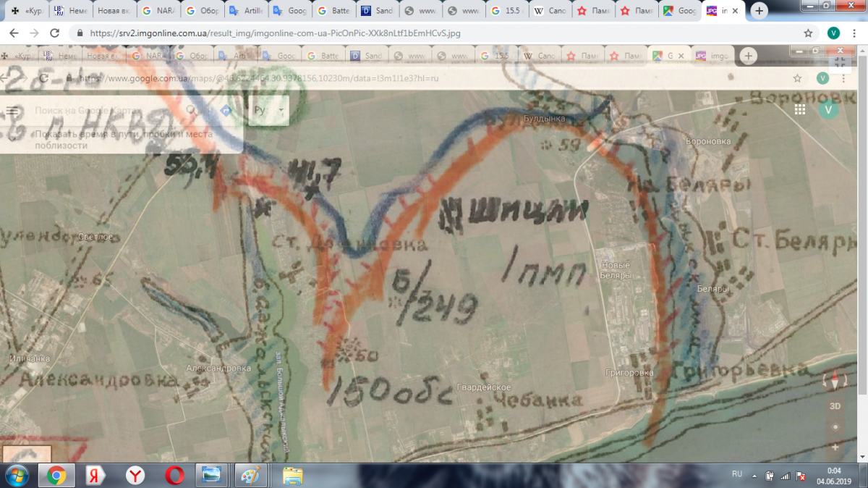Image resolution: width=868 pixels, height=488 pixels.
Task: Launch Yandex Browser from the taskbar
Action: [x=134, y=475]
